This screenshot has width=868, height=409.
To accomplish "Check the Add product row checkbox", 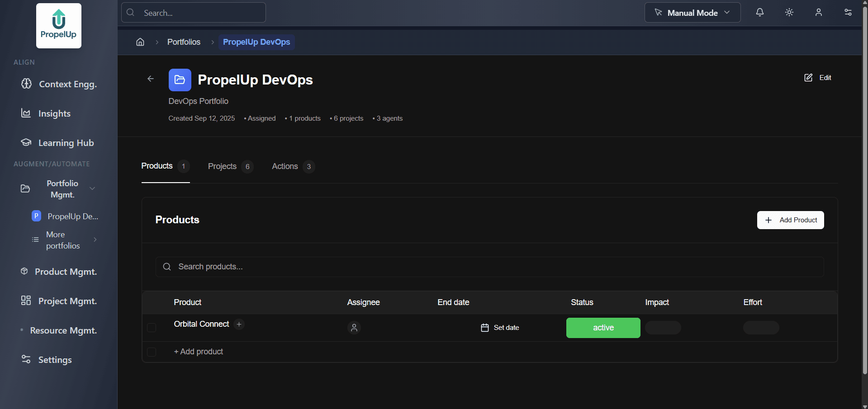I will [x=152, y=352].
